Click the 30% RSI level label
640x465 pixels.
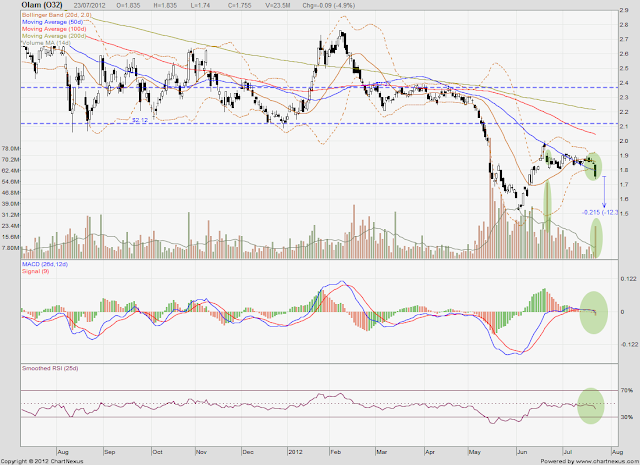(x=627, y=417)
